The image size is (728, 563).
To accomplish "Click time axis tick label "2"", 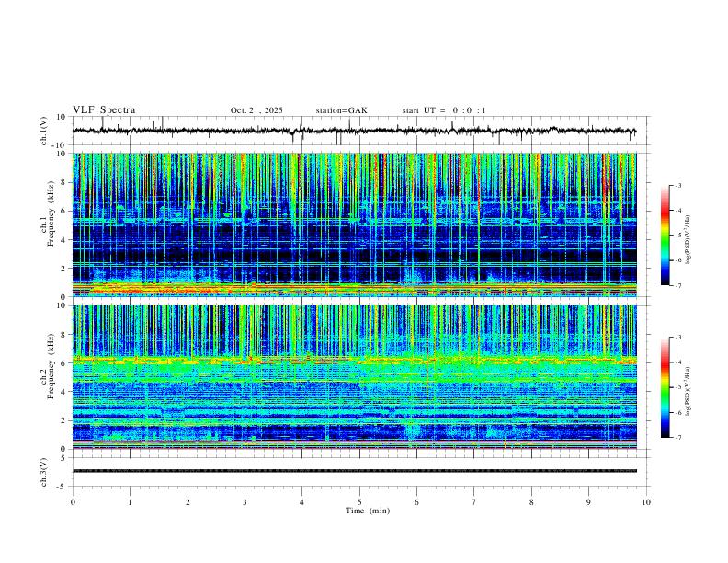I will (x=188, y=502).
